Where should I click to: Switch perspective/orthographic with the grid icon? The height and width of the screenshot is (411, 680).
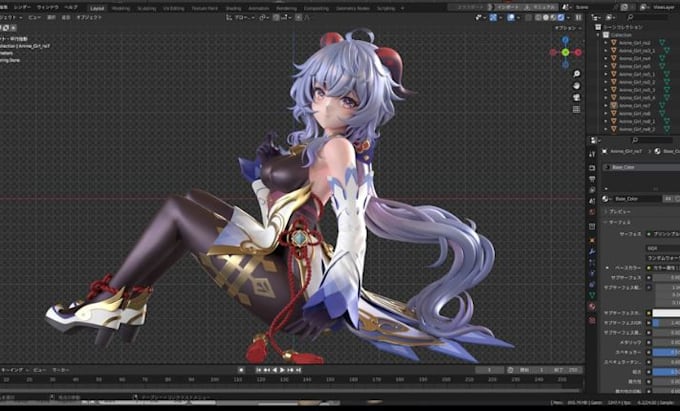(576, 109)
